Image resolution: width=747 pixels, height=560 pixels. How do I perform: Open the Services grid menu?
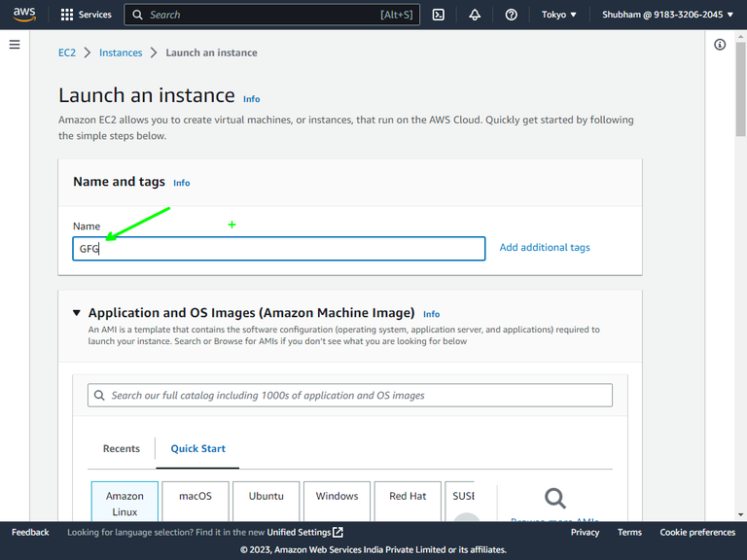(86, 15)
